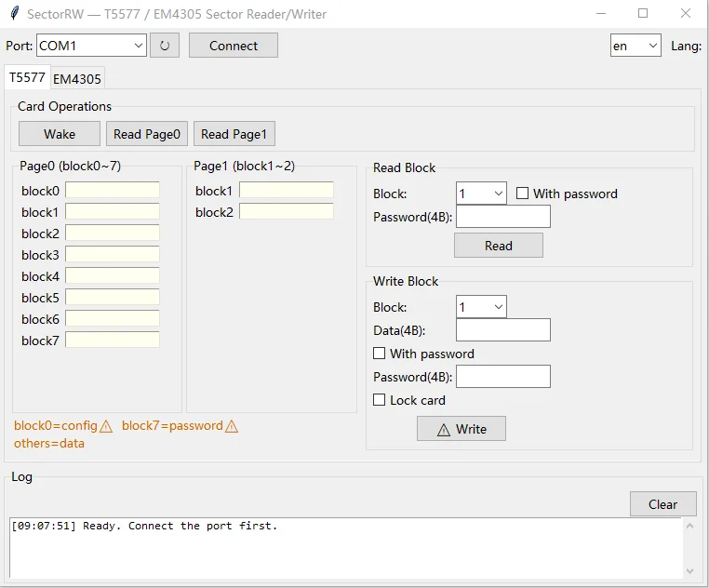Clear the log with the Clear button
709x588 pixels.
pyautogui.click(x=662, y=504)
